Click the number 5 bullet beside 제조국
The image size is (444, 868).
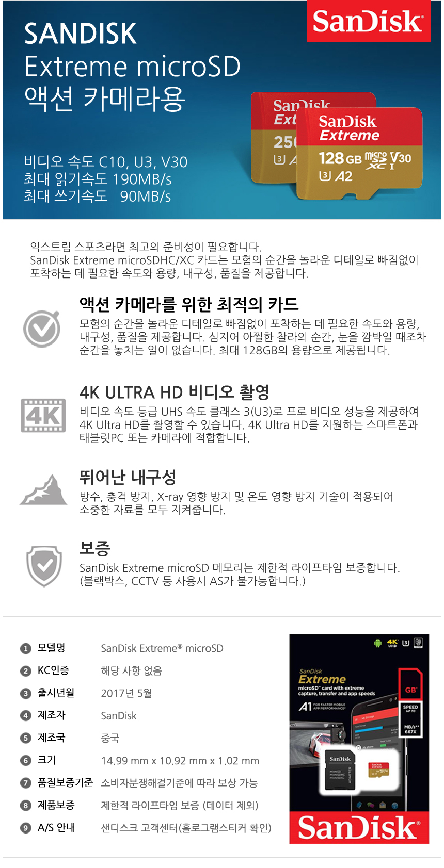coord(26,738)
